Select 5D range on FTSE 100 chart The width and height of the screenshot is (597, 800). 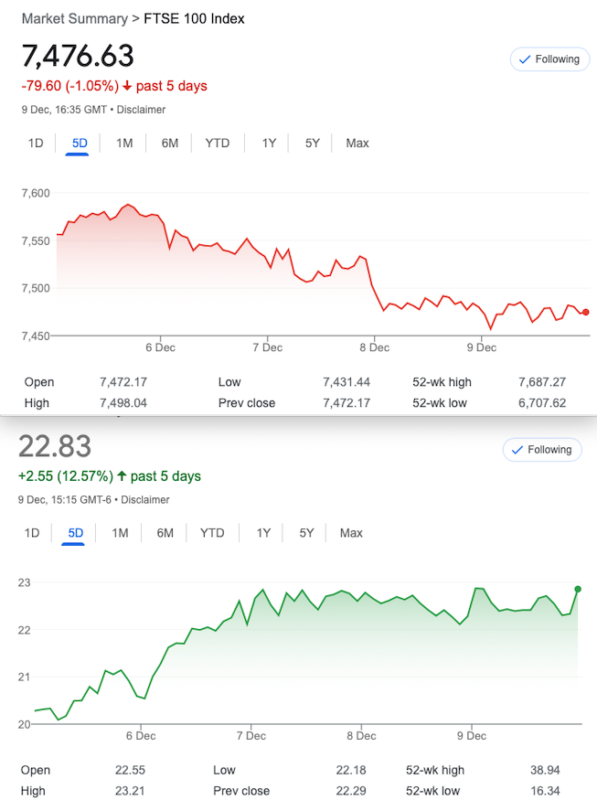[79, 143]
